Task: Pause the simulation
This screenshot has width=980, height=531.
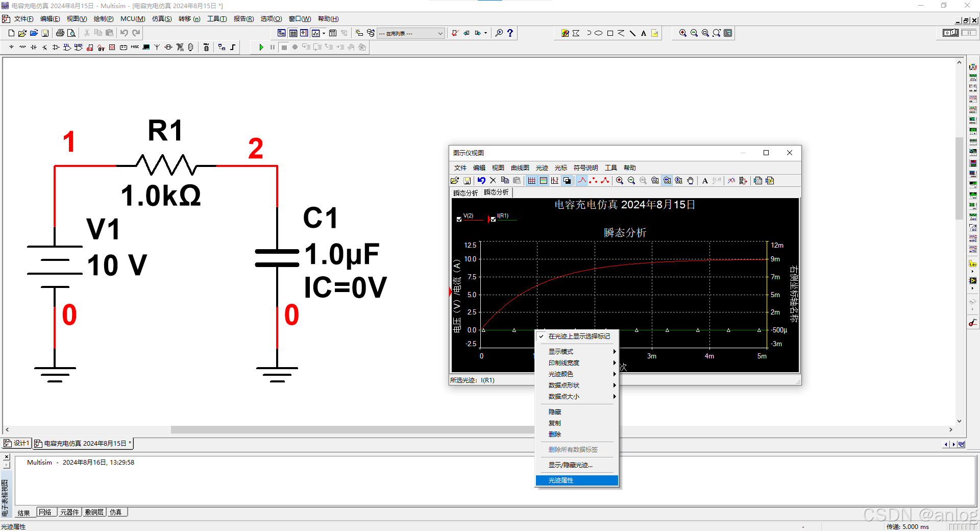Action: pos(273,47)
